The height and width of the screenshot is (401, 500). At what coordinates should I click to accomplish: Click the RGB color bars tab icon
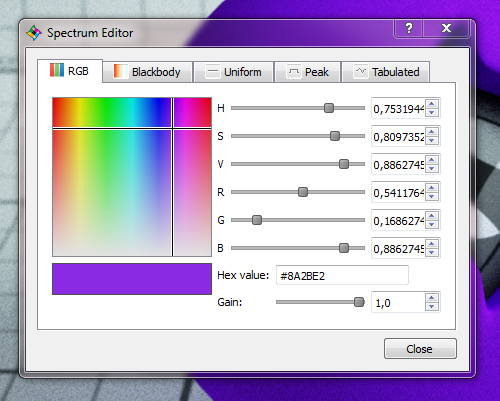tap(57, 70)
